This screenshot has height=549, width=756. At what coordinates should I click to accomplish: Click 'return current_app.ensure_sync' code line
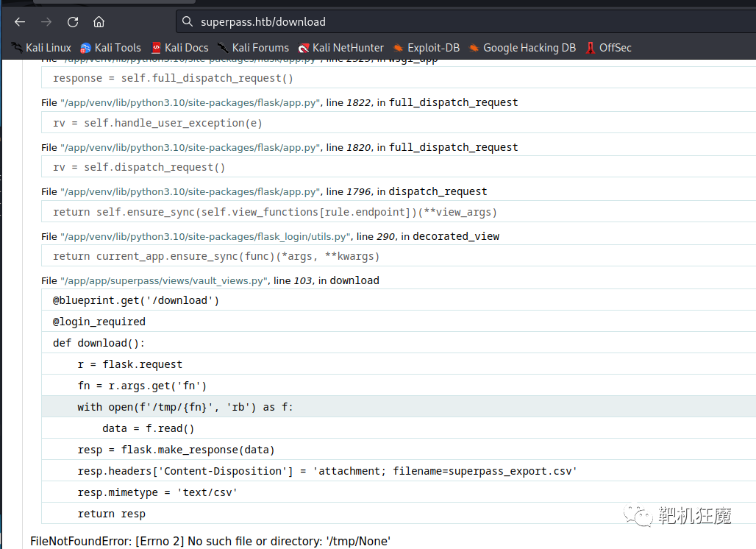pyautogui.click(x=399, y=256)
